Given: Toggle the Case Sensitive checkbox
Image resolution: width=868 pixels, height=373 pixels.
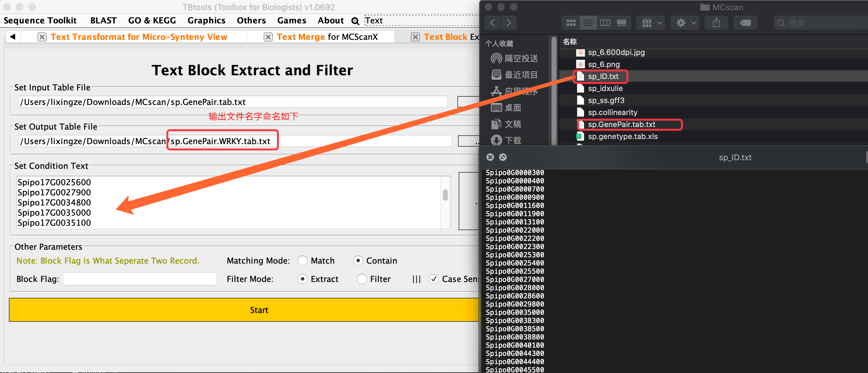Looking at the screenshot, I should pos(434,278).
